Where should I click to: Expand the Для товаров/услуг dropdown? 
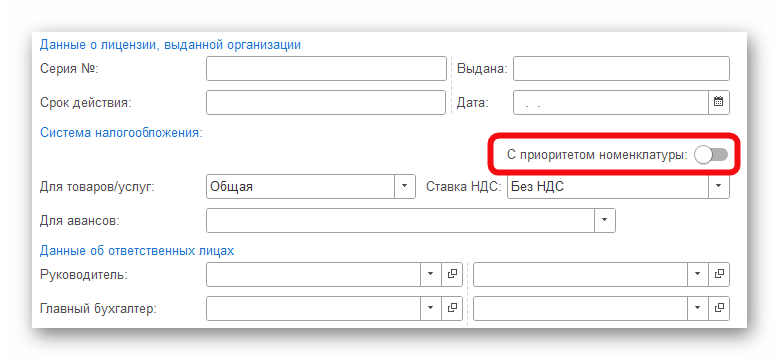pos(404,186)
